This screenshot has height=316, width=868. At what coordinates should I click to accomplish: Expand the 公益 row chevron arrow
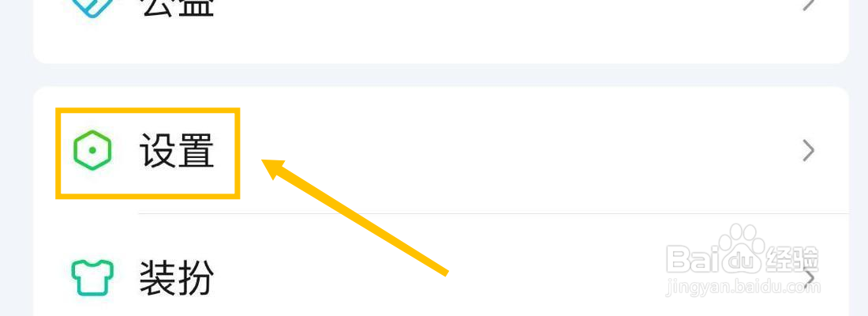(x=809, y=5)
